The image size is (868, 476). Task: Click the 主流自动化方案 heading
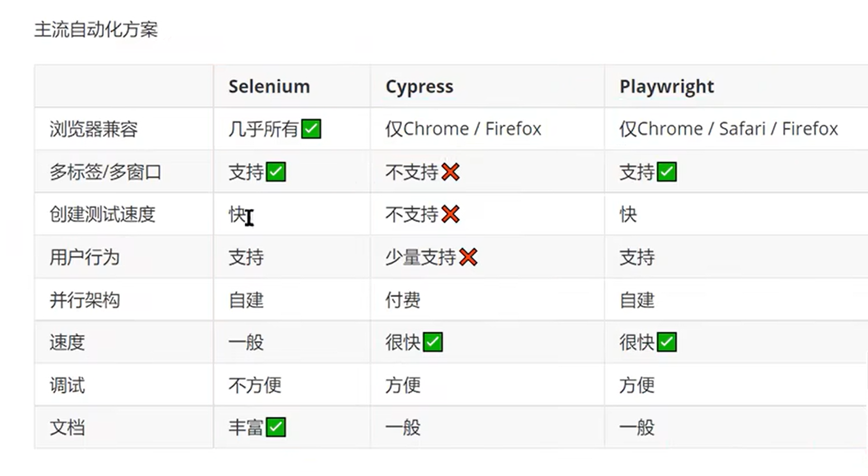pyautogui.click(x=96, y=30)
